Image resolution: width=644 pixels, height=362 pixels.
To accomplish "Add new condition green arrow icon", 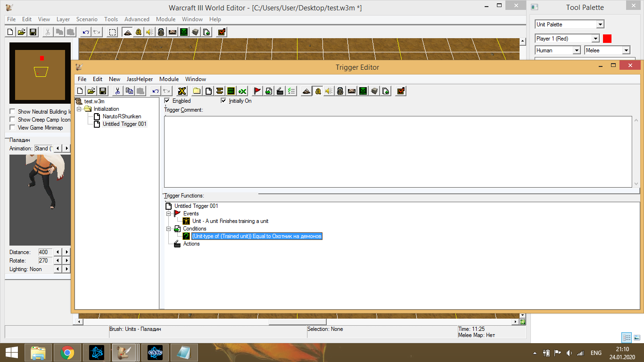I will point(269,91).
